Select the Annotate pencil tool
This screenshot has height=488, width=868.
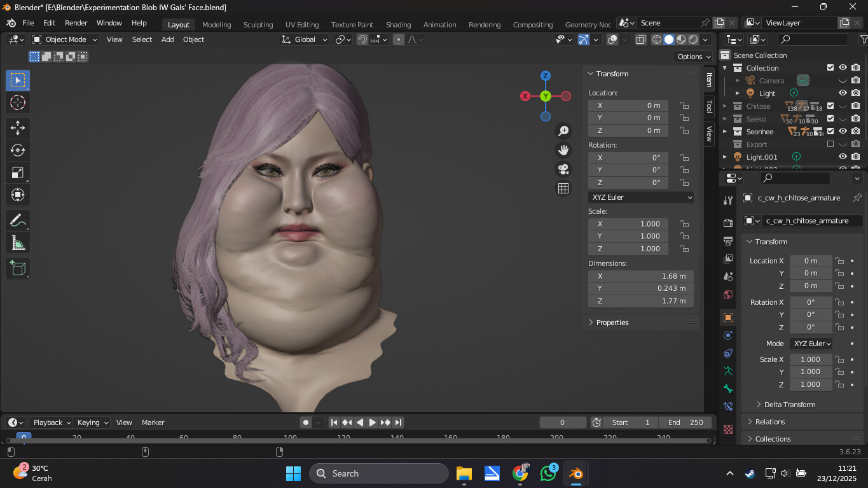click(18, 221)
